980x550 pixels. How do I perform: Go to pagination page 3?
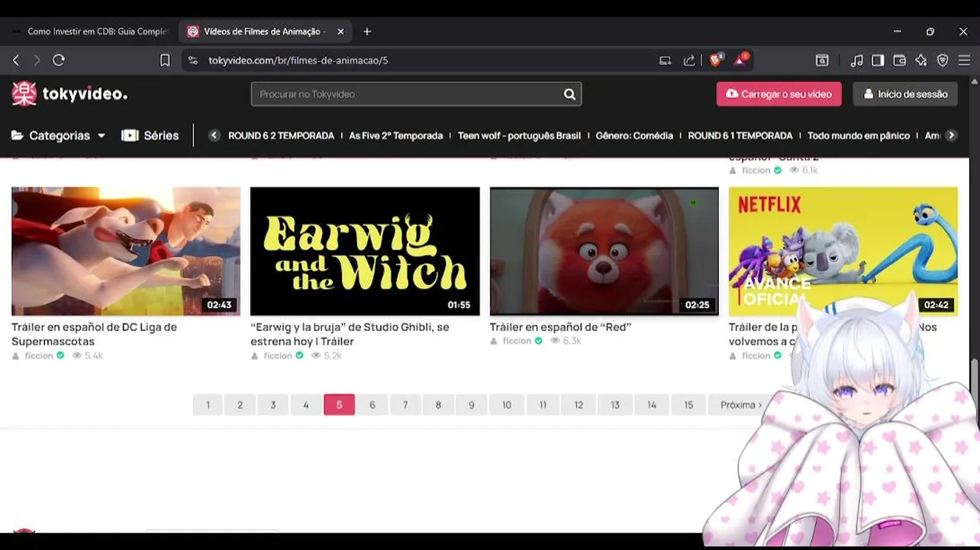(x=272, y=405)
